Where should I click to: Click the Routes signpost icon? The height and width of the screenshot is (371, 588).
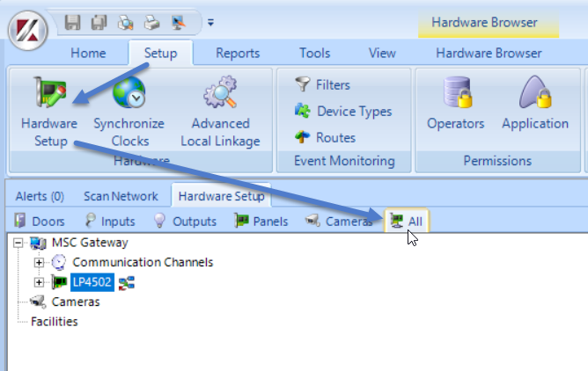302,137
